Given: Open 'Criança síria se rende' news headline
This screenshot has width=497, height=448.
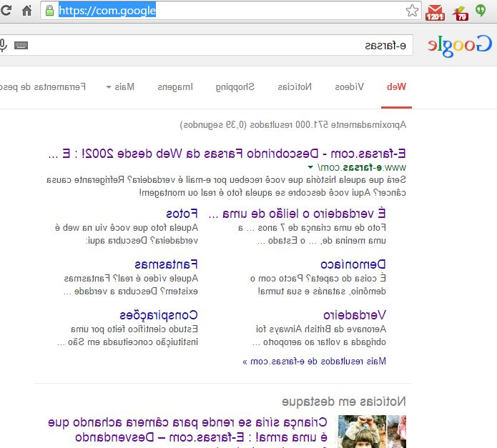Looking at the screenshot, I should 187,429.
